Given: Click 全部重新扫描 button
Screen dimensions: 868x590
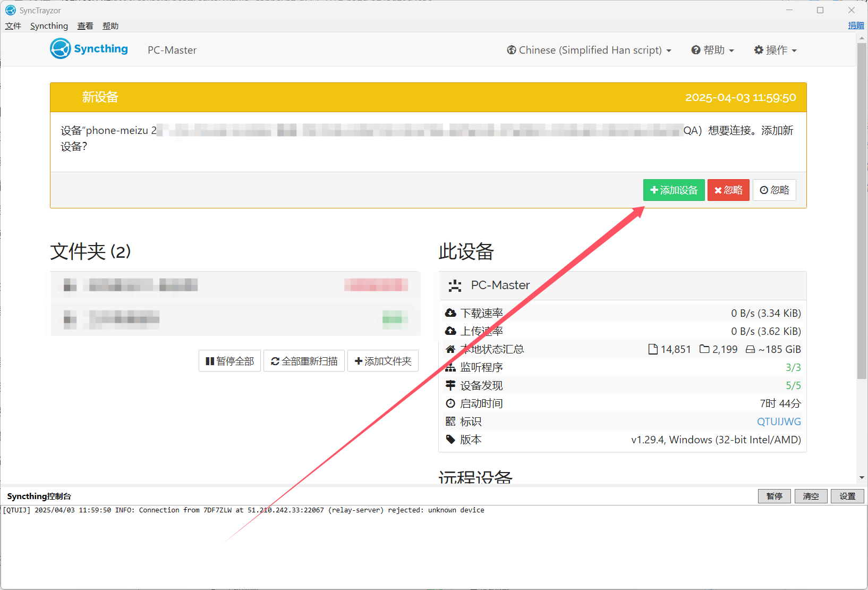Looking at the screenshot, I should [x=304, y=361].
